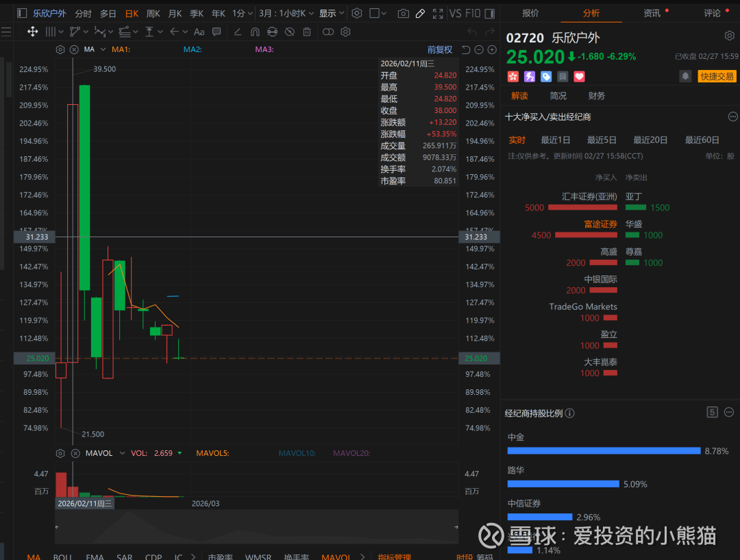
Task: Switch to 月K monthly chart
Action: click(175, 13)
